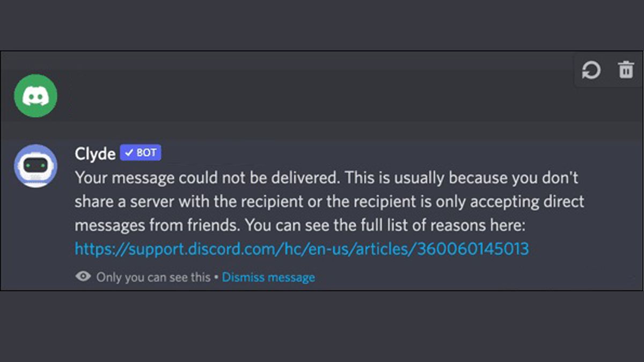Click the retry message icon

590,70
